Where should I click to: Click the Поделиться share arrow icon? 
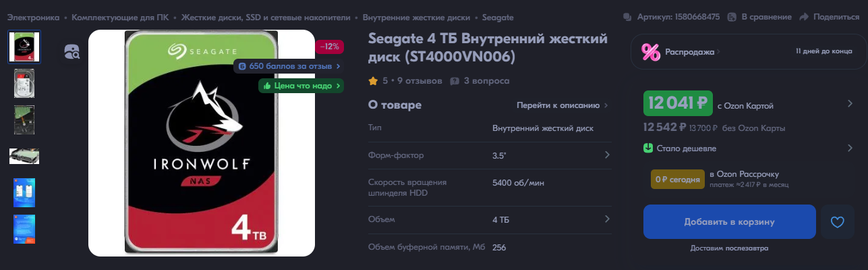(x=804, y=17)
